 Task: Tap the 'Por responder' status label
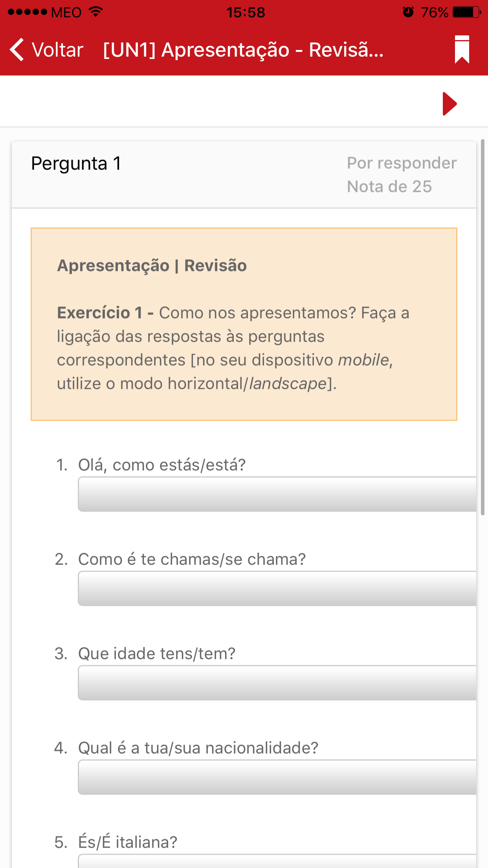[x=402, y=162]
